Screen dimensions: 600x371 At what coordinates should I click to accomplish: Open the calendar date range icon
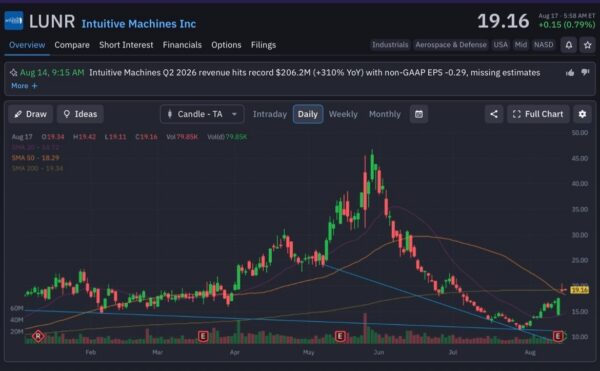point(419,114)
